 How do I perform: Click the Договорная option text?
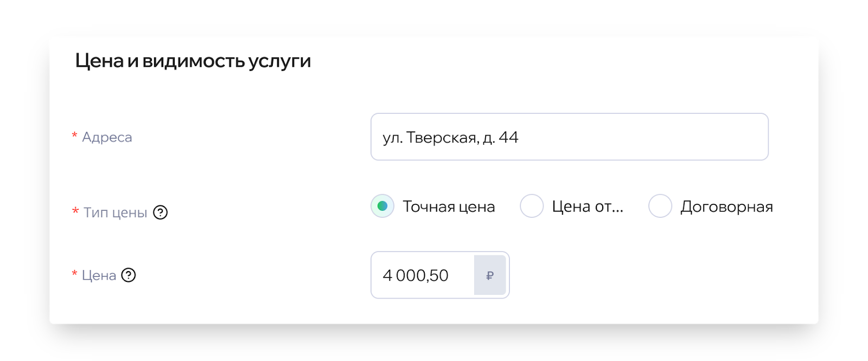click(727, 207)
